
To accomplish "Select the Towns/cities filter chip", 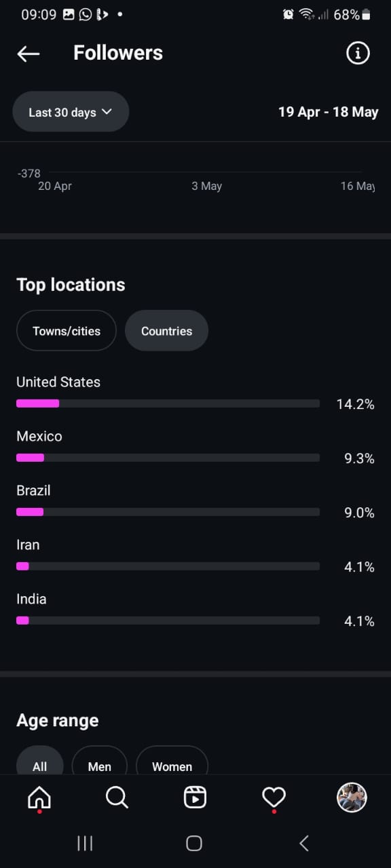I will pos(67,331).
